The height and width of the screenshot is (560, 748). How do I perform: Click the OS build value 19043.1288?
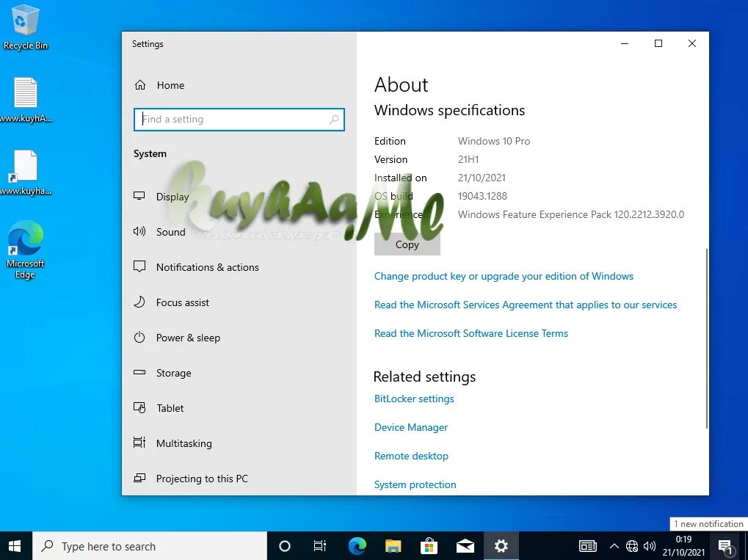482,196
